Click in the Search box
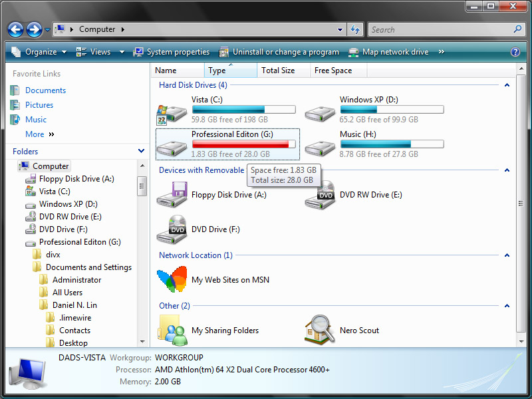Image resolution: width=532 pixels, height=399 pixels. pos(440,29)
